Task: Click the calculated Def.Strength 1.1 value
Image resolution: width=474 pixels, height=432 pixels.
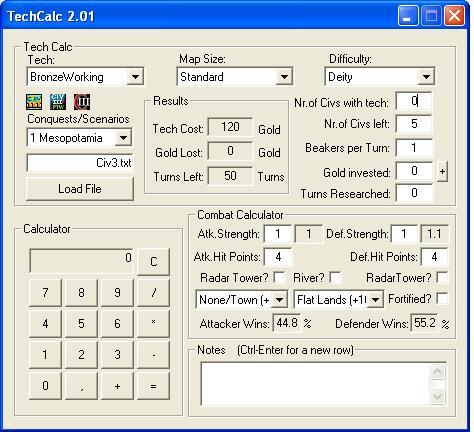Action: (x=434, y=234)
